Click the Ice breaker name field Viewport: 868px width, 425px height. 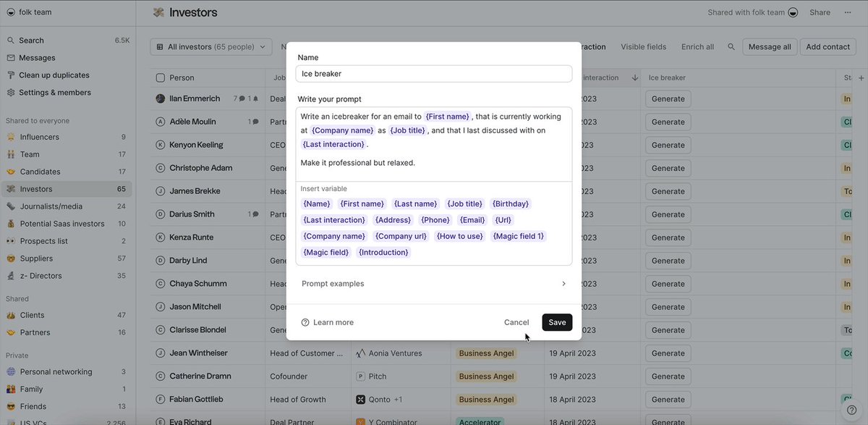pyautogui.click(x=434, y=74)
